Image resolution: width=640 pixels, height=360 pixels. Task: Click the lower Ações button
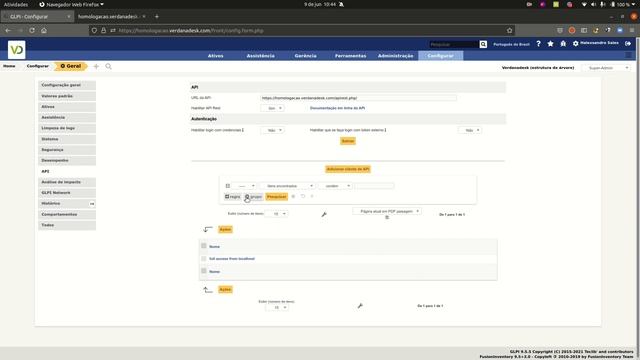225,289
